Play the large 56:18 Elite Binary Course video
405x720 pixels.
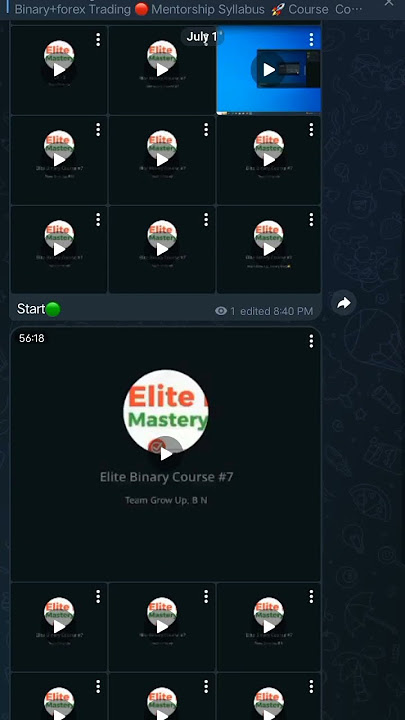[166, 454]
